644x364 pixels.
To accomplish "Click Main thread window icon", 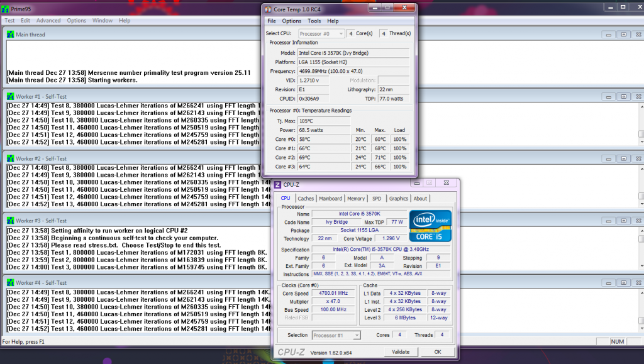I will click(x=10, y=35).
